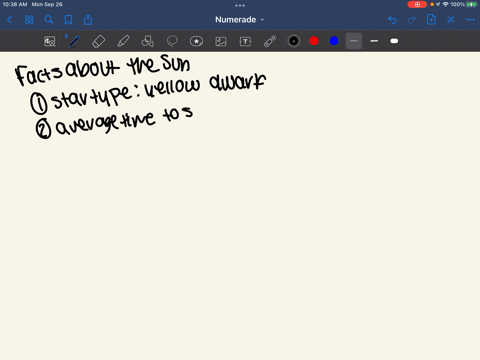The height and width of the screenshot is (360, 480).
Task: Choose the red pen color
Action: click(x=314, y=41)
